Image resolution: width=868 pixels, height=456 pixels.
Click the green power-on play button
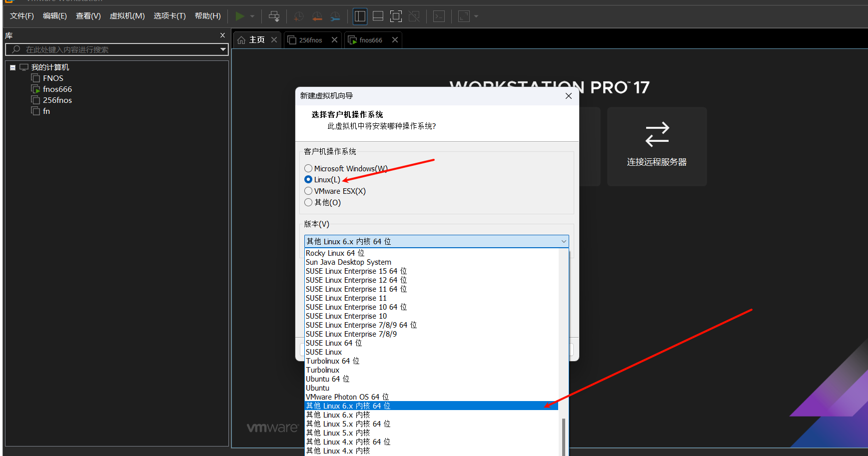240,16
